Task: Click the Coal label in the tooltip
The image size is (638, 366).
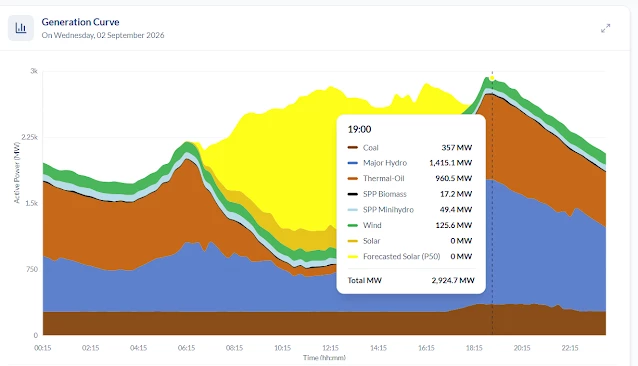Action: (371, 148)
